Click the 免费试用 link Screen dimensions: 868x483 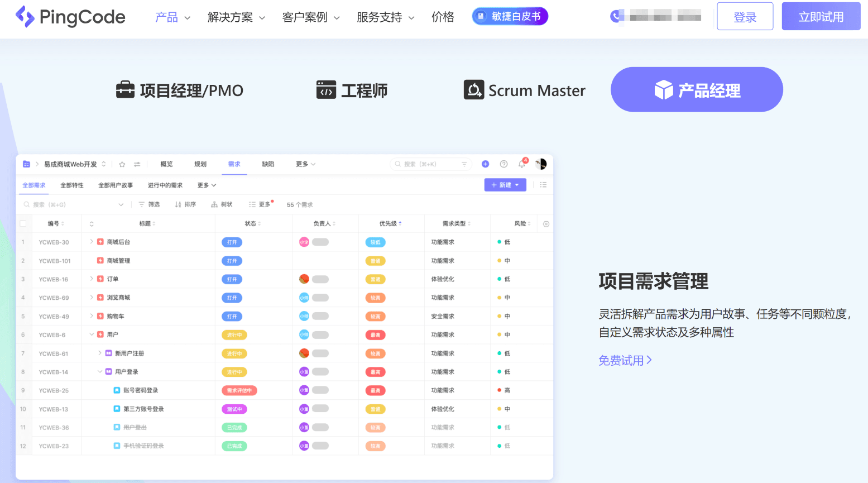(x=625, y=360)
